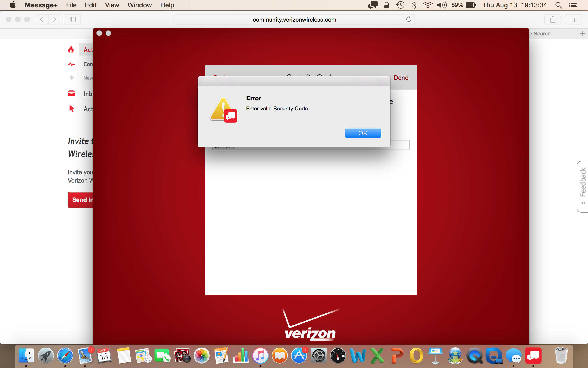Open Launchpad from the Dock
Image resolution: width=588 pixels, height=368 pixels.
click(46, 356)
